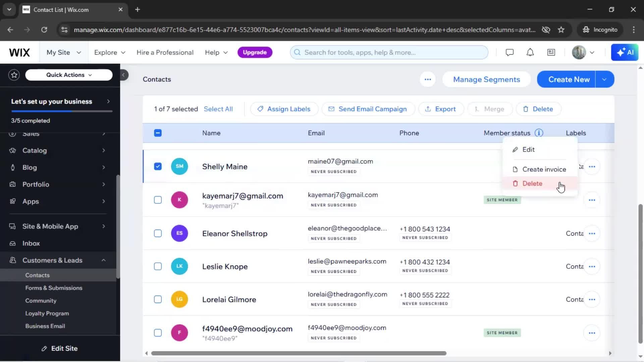Open the Help dropdown
644x362 pixels.
click(x=216, y=52)
